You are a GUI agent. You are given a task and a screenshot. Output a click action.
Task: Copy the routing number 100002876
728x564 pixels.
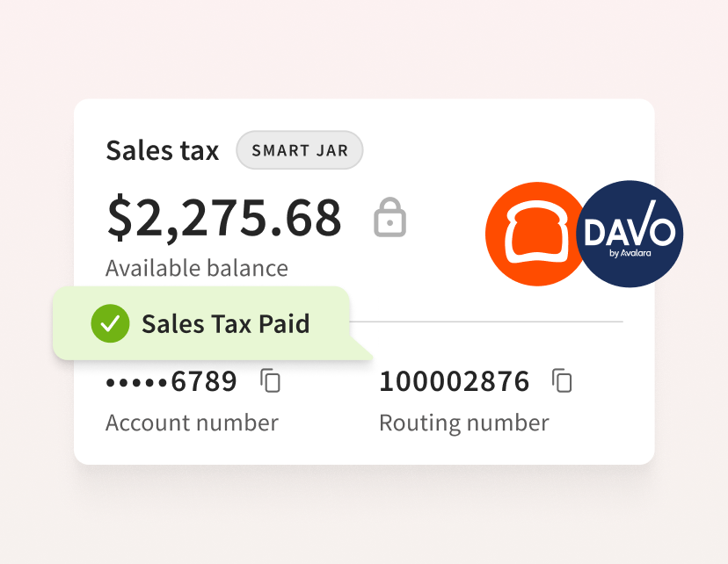tap(562, 380)
